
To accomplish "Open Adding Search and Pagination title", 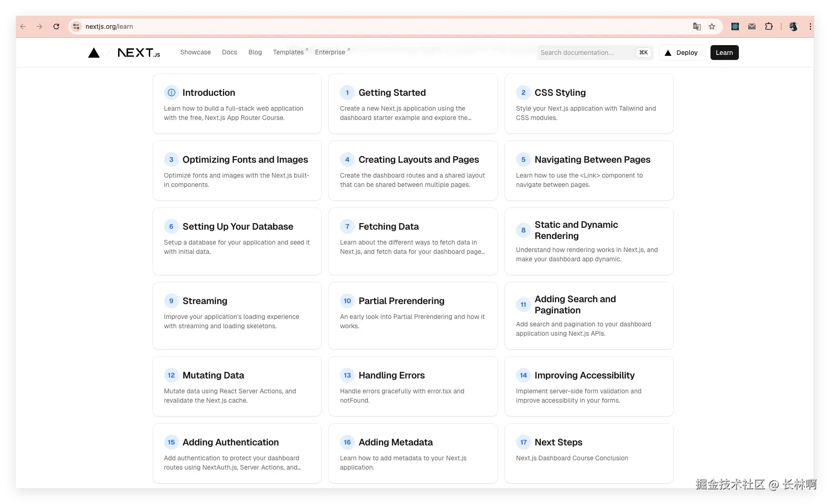I will [575, 305].
